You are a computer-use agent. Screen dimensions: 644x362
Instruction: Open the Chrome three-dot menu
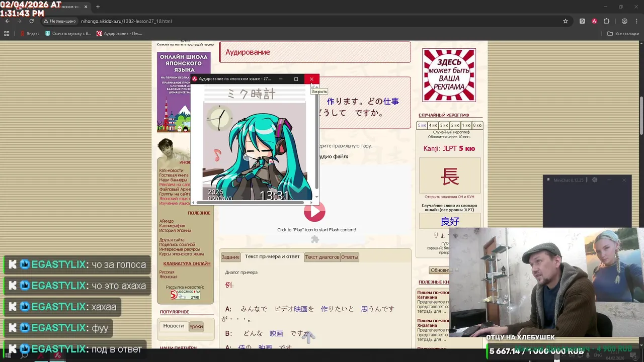coord(636,21)
